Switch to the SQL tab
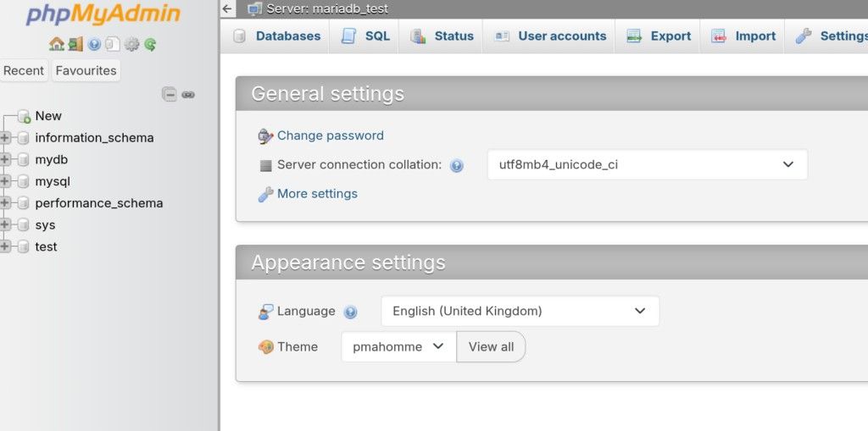This screenshot has height=431, width=868. coord(366,36)
